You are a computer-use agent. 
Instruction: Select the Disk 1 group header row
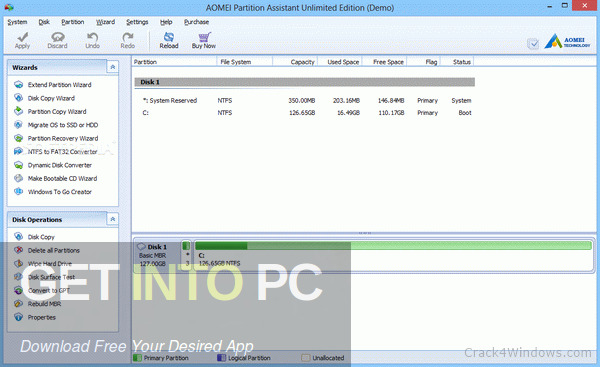305,82
